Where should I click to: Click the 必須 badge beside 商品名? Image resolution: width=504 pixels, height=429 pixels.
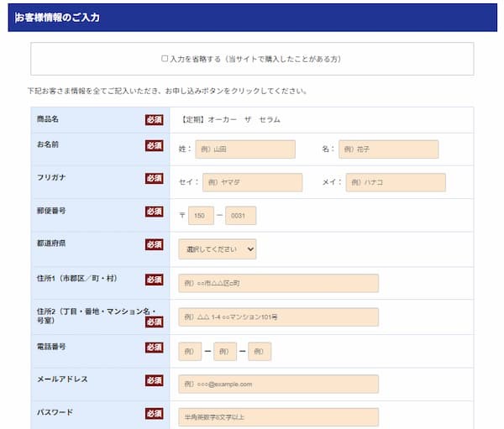point(154,119)
